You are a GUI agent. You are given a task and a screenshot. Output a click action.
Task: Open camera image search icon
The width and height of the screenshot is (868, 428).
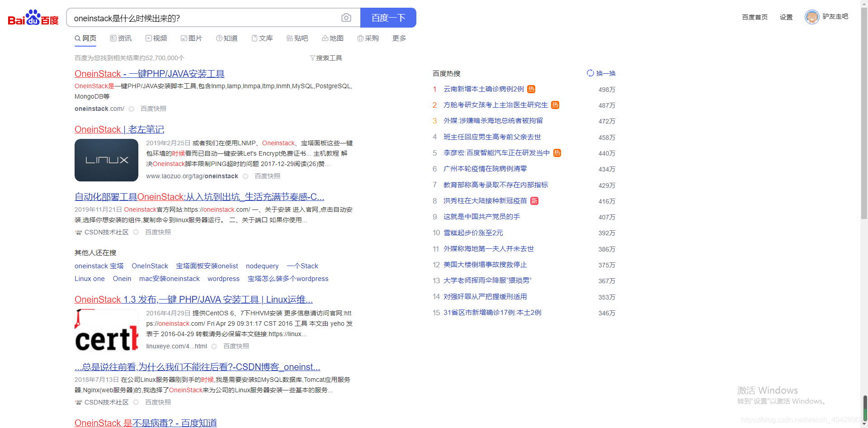(346, 18)
